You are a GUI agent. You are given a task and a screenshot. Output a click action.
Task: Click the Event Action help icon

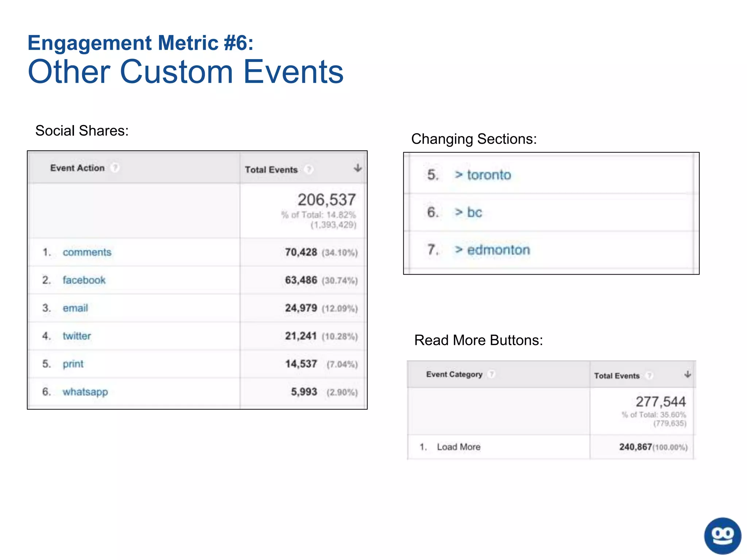115,168
